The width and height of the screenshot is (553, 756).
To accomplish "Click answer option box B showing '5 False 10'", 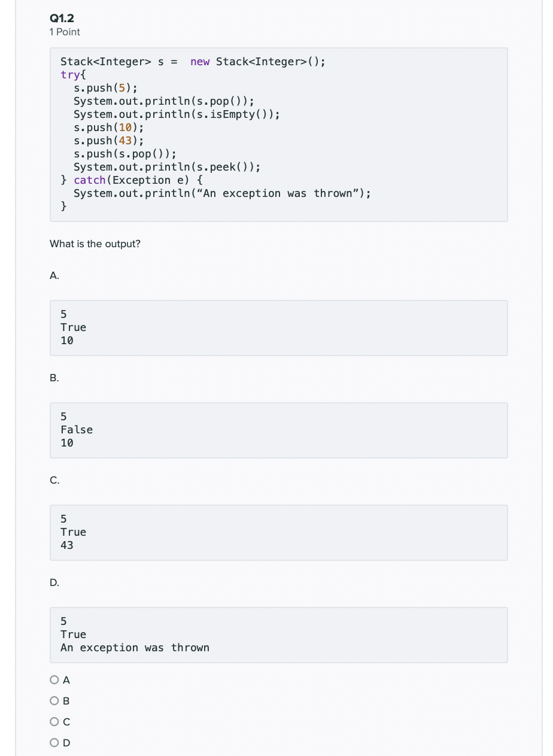I will click(x=278, y=430).
